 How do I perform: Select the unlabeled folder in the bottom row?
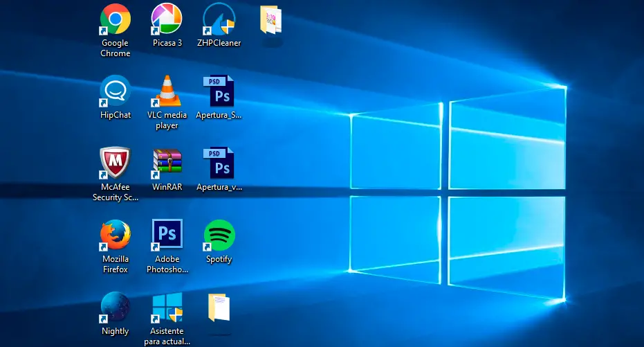point(219,308)
